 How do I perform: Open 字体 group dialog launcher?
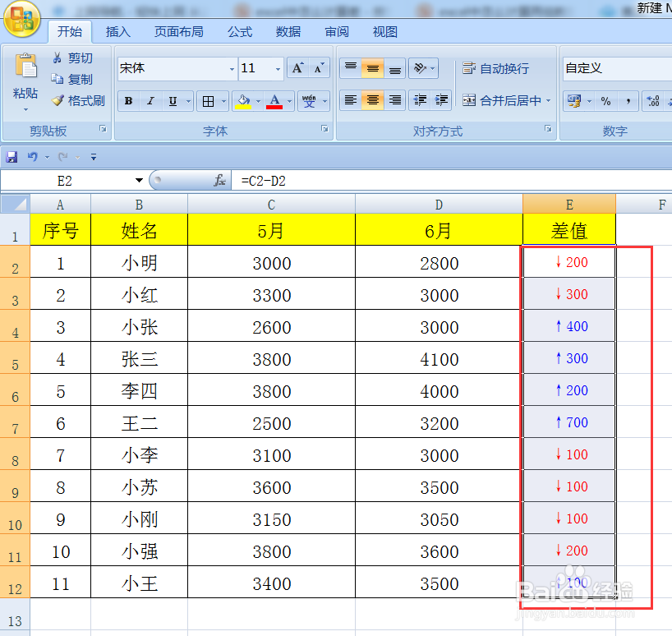[324, 128]
